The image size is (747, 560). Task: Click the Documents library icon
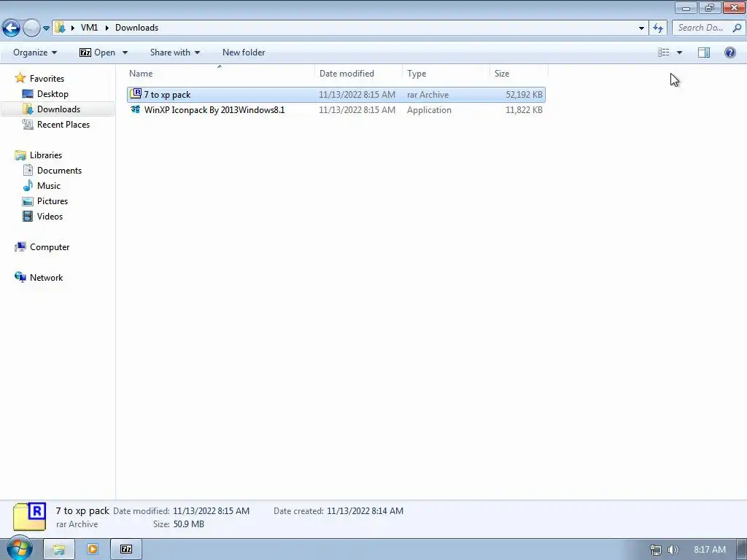(x=28, y=170)
